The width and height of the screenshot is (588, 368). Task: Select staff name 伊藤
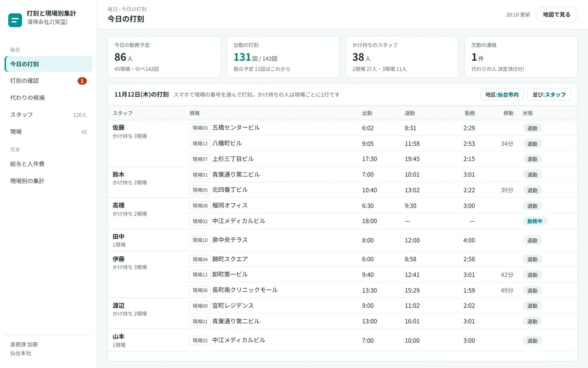point(119,259)
